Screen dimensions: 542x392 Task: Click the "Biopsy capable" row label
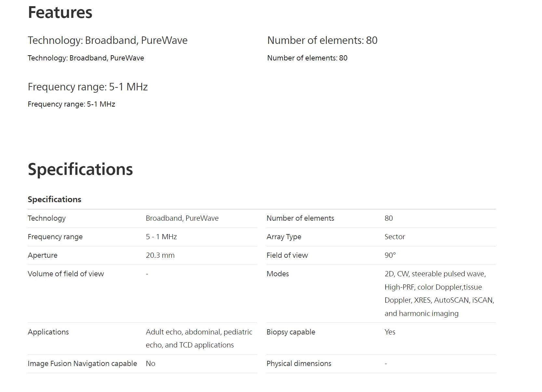[291, 332]
